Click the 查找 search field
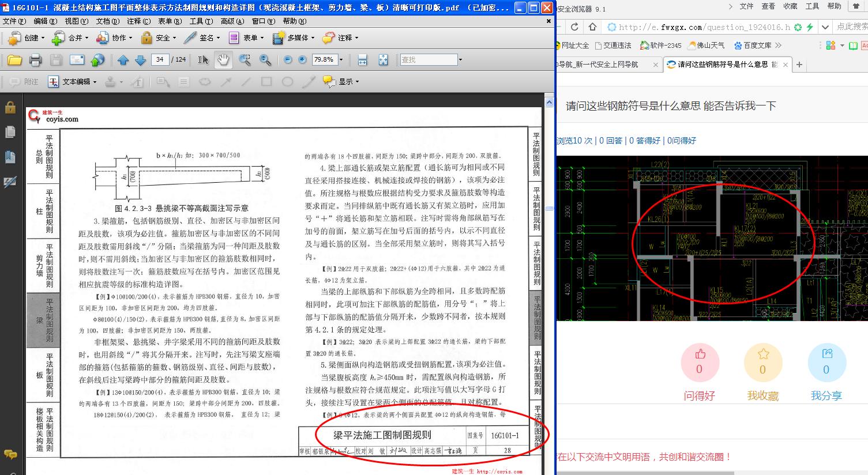 pyautogui.click(x=429, y=59)
